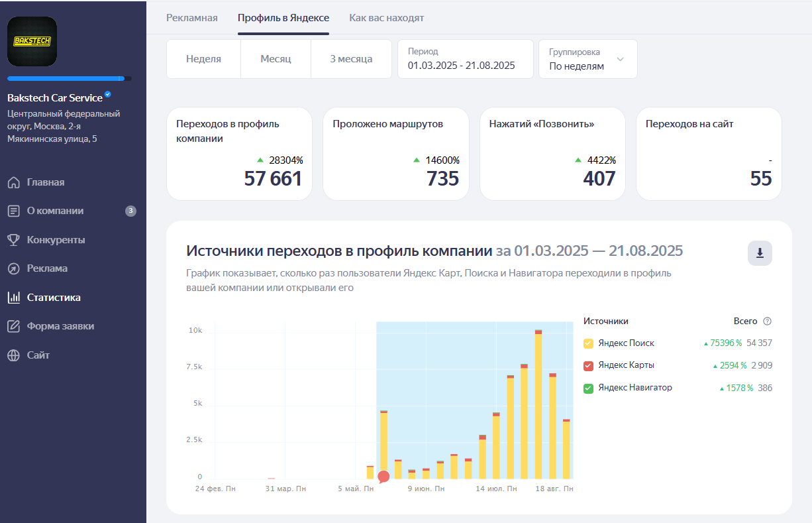Click the Bakstech company logo thumbnail
Viewport: 812px width, 523px height.
32,41
